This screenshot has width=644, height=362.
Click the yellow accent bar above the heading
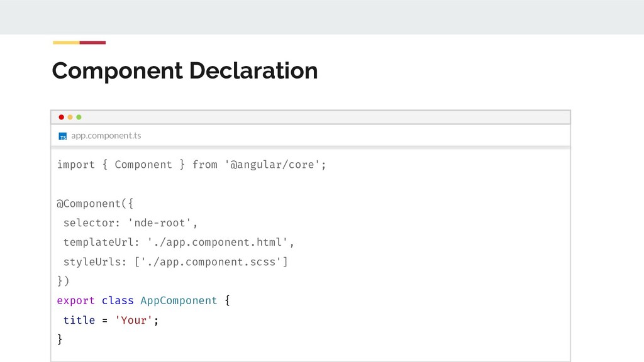66,43
